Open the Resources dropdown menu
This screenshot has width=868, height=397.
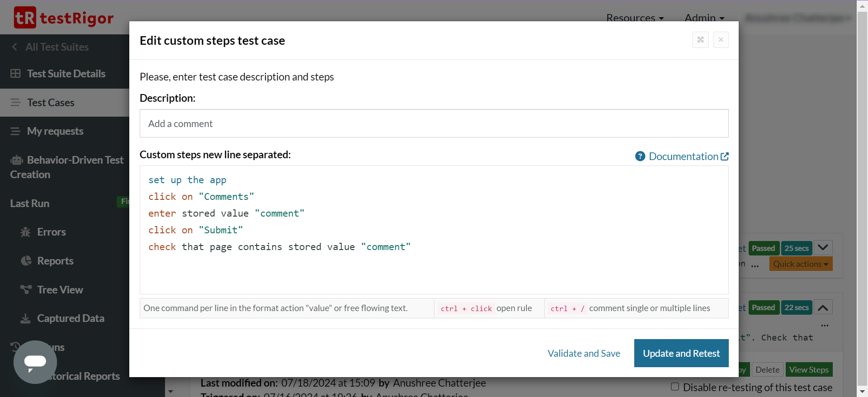tap(635, 18)
